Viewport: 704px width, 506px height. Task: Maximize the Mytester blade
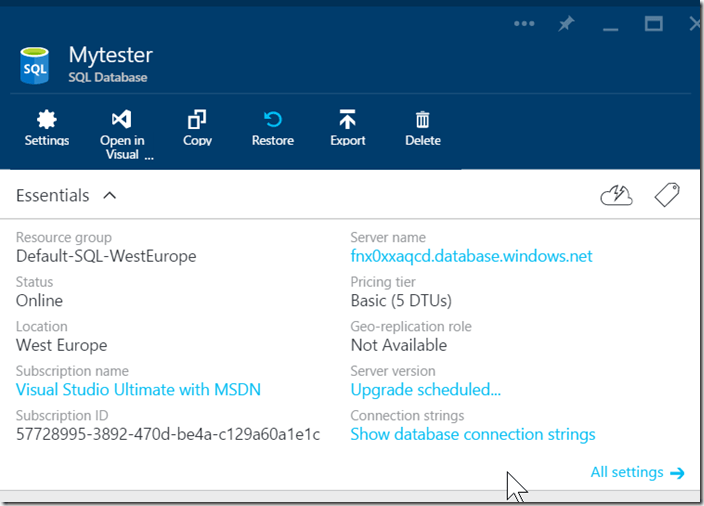click(x=653, y=24)
